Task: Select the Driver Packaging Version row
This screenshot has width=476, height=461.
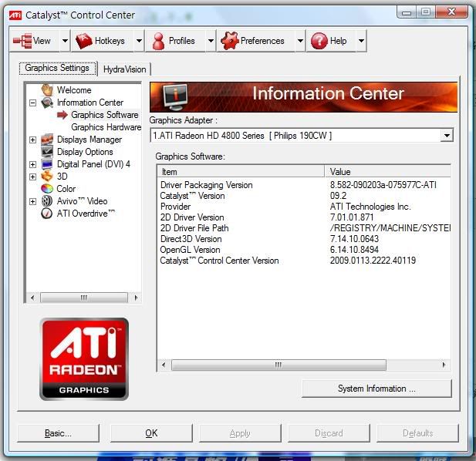Action: click(x=303, y=185)
